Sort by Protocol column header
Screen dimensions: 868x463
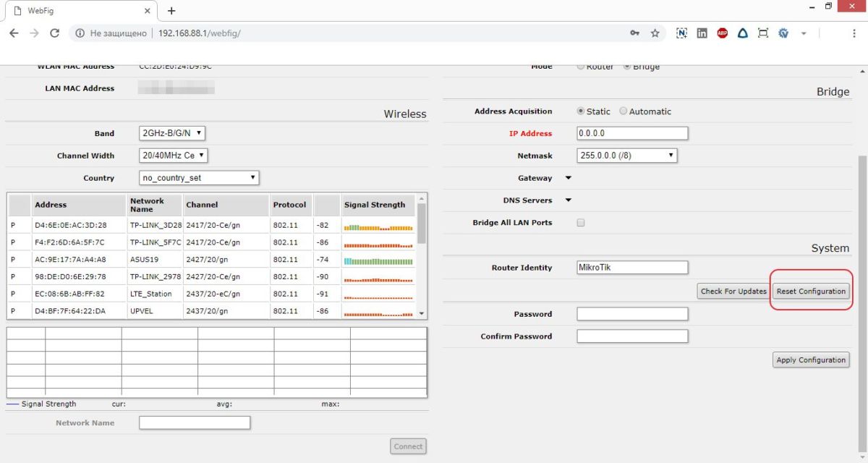(x=291, y=205)
